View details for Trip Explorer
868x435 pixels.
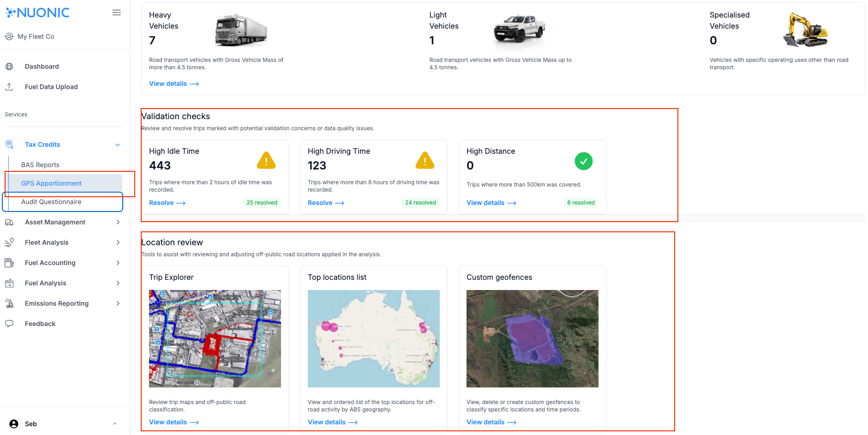coord(174,422)
